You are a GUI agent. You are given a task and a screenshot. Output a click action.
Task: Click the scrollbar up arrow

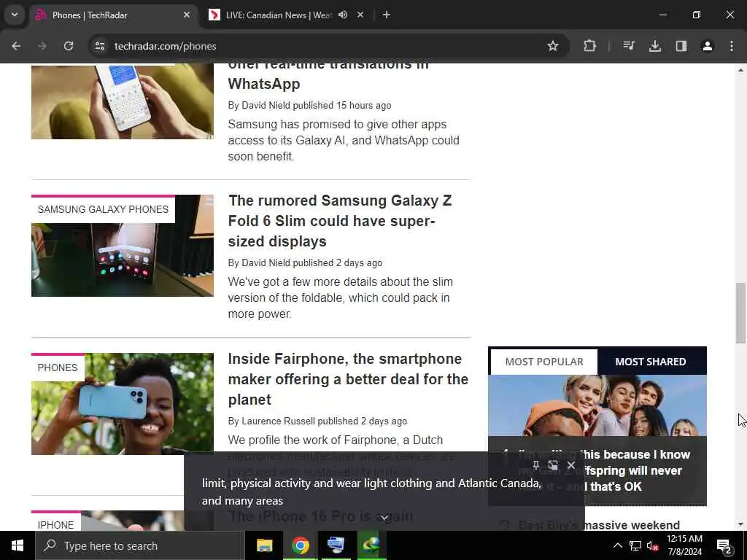point(740,70)
